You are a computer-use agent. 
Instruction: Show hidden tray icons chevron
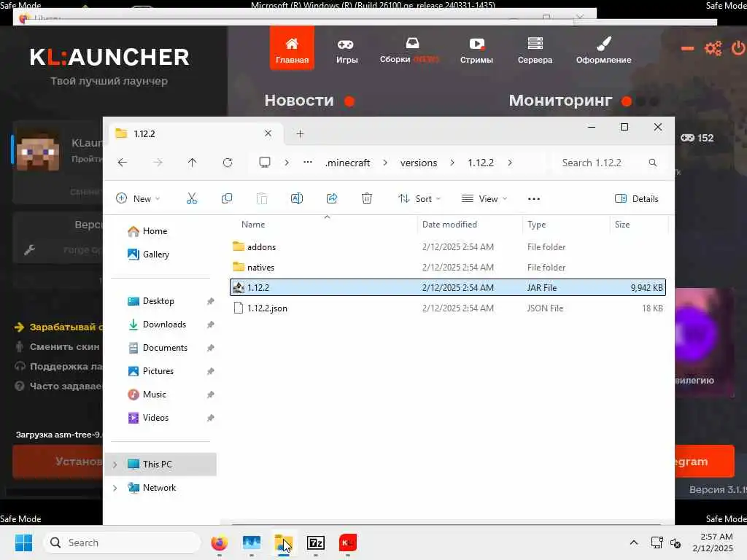tap(634, 542)
